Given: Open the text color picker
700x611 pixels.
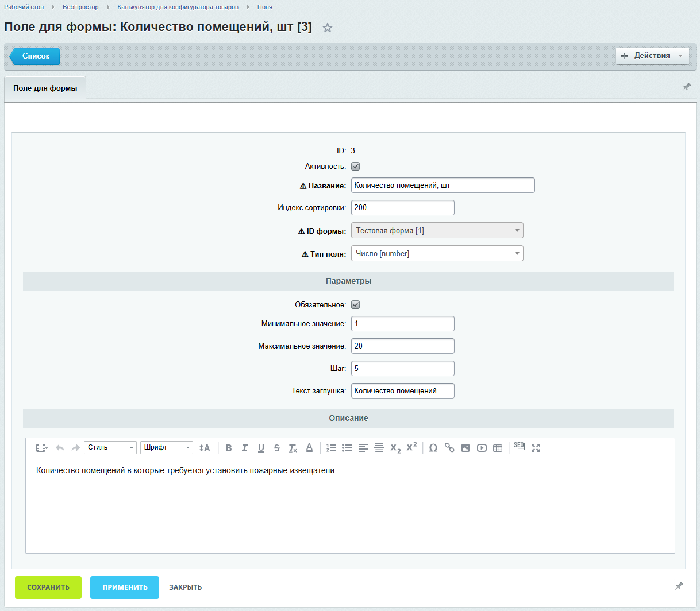Looking at the screenshot, I should 309,448.
